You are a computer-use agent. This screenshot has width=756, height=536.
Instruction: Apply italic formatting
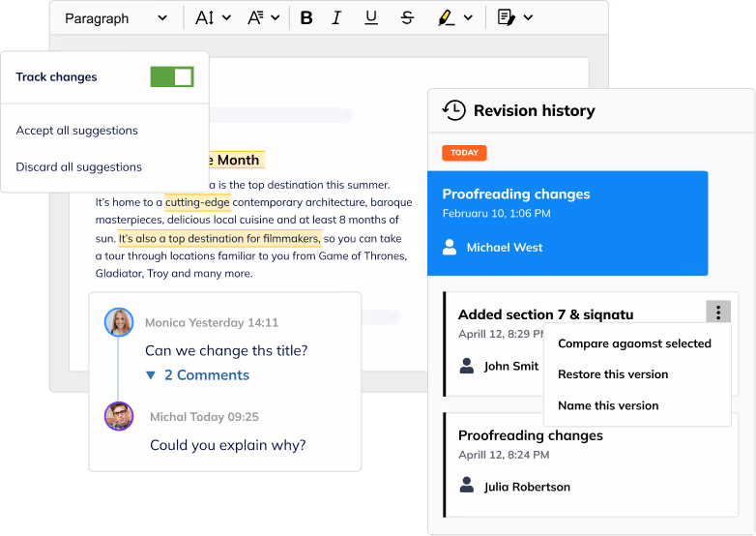[x=336, y=18]
